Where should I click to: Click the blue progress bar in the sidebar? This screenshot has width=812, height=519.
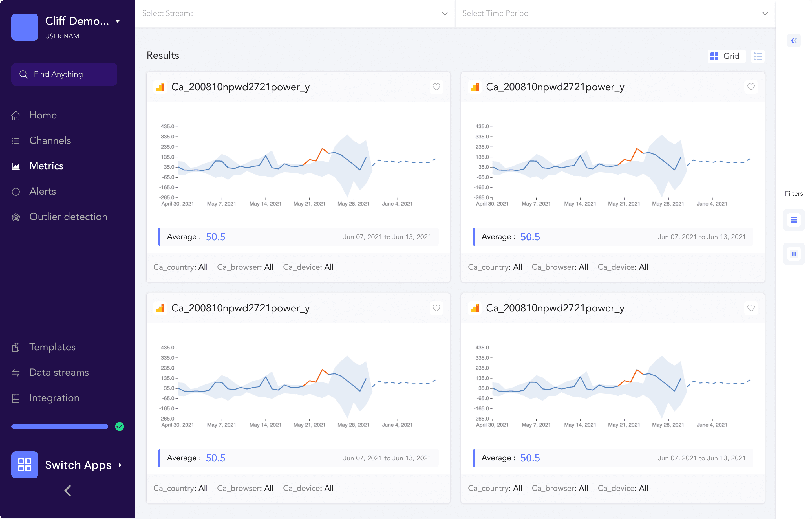coord(60,426)
